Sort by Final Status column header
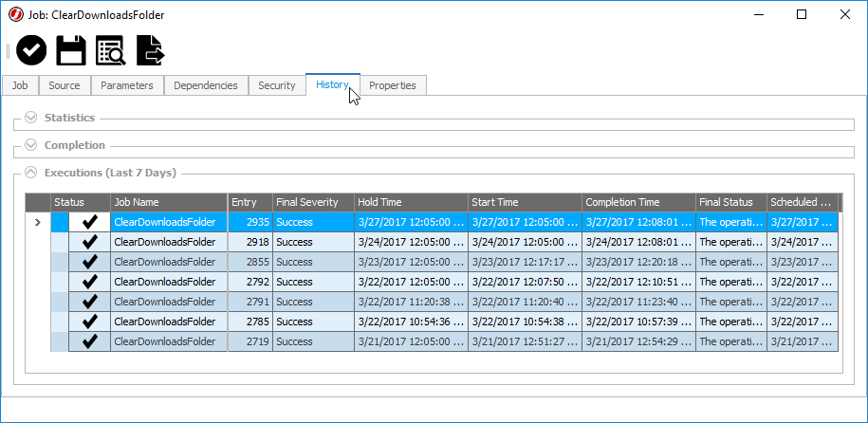Screen dimensions: 868x423 click(731, 202)
